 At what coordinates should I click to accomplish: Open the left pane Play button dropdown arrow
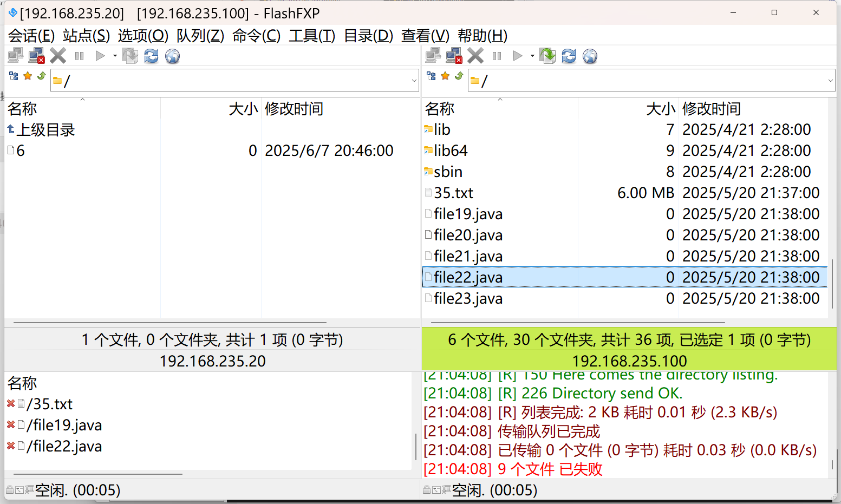tap(115, 56)
